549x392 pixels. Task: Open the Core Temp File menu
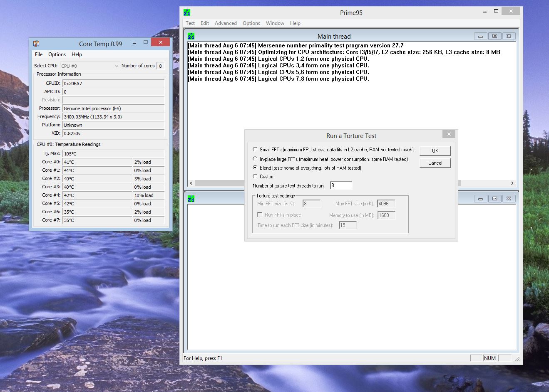(x=39, y=54)
